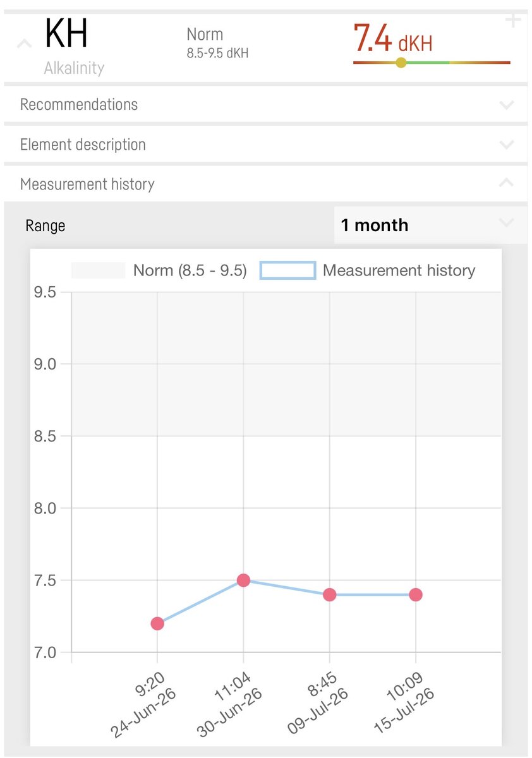The width and height of the screenshot is (532, 758).
Task: Click the Norm 8.5-9.5 dKH text
Action: pyautogui.click(x=217, y=42)
